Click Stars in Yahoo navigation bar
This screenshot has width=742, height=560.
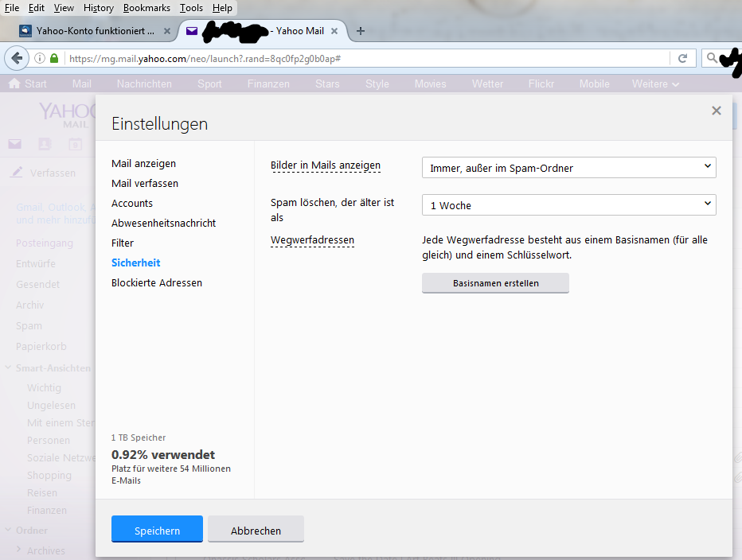327,84
